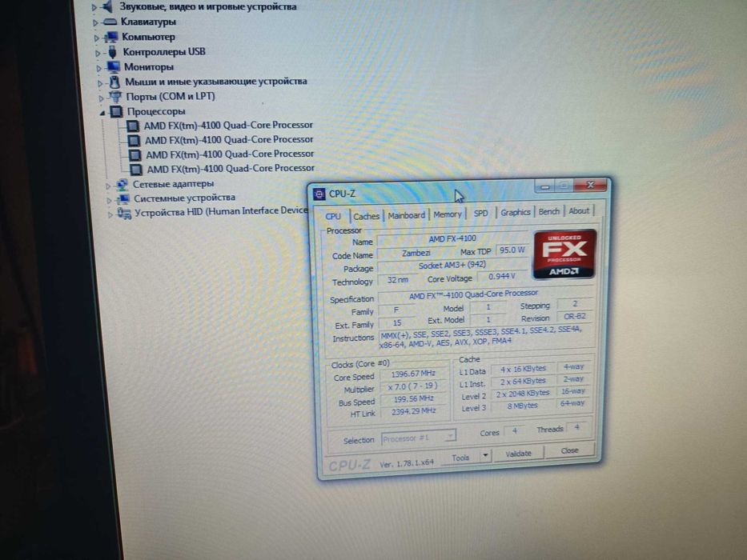Select Звуковые, видео и игровые устройства label
Viewport: 747px width, 560px height.
[x=207, y=6]
